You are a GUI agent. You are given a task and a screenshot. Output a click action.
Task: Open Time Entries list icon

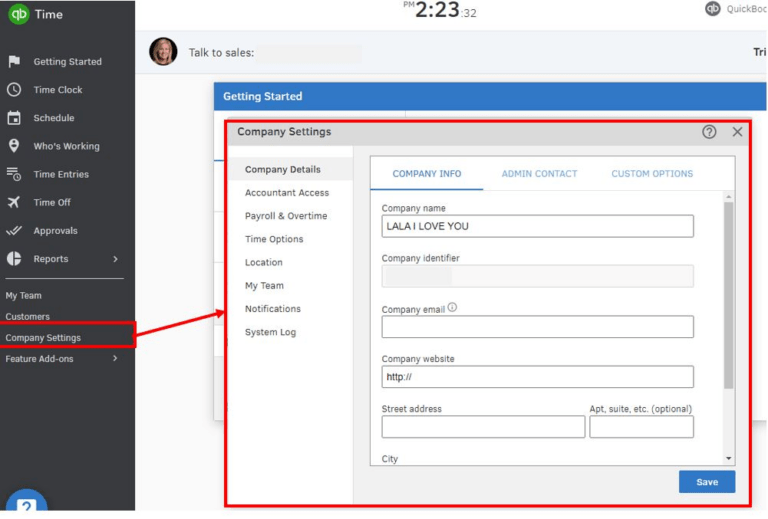click(x=14, y=174)
